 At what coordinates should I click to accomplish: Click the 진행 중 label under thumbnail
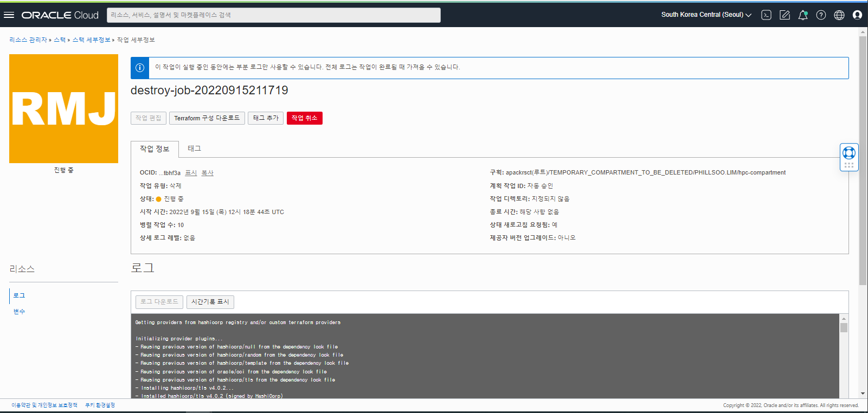[64, 170]
